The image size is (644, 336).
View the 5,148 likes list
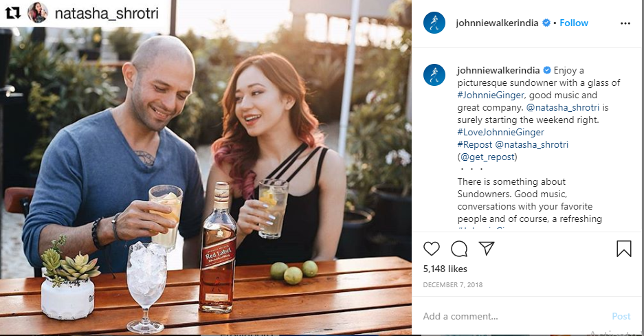click(x=445, y=269)
